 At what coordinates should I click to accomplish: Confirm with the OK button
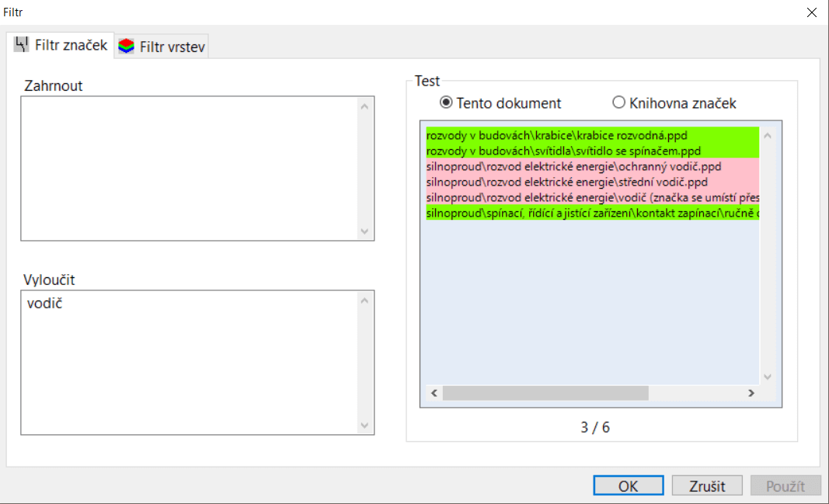point(628,485)
